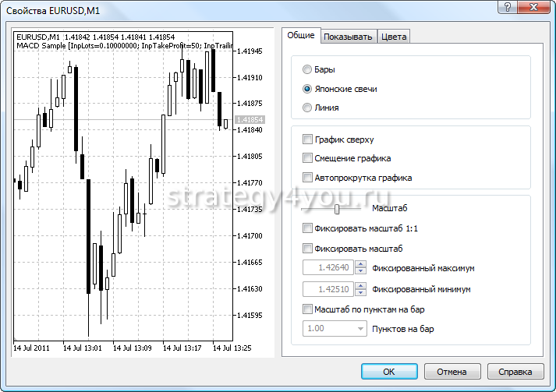Click the Масштаб slider handle
556x392 pixels.
(337, 209)
